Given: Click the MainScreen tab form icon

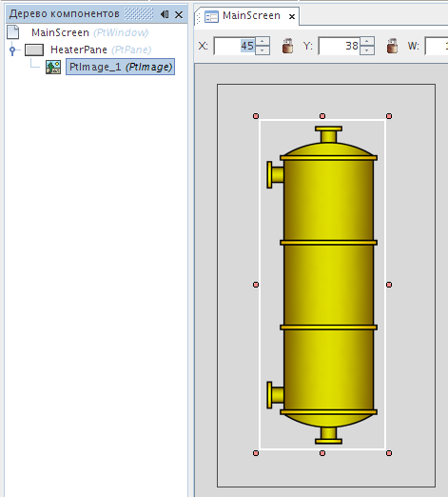Looking at the screenshot, I should (x=211, y=16).
